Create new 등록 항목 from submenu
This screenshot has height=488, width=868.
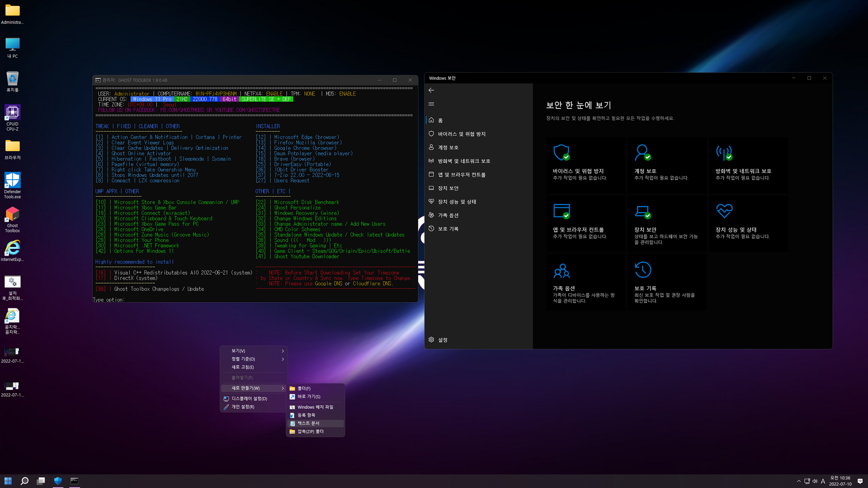tap(315, 415)
